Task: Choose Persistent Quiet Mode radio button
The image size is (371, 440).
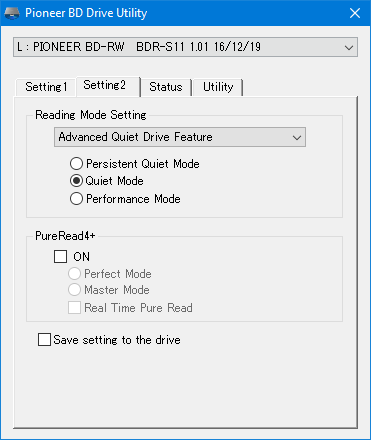Action: tap(76, 164)
